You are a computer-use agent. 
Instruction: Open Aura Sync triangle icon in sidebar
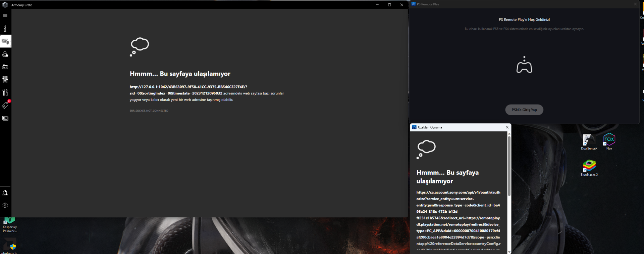pos(5,54)
